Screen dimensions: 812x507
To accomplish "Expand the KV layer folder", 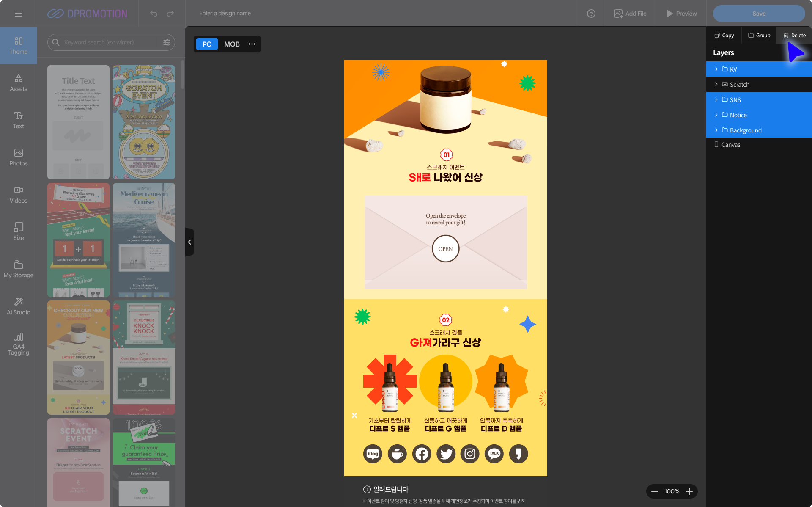I will [x=716, y=69].
